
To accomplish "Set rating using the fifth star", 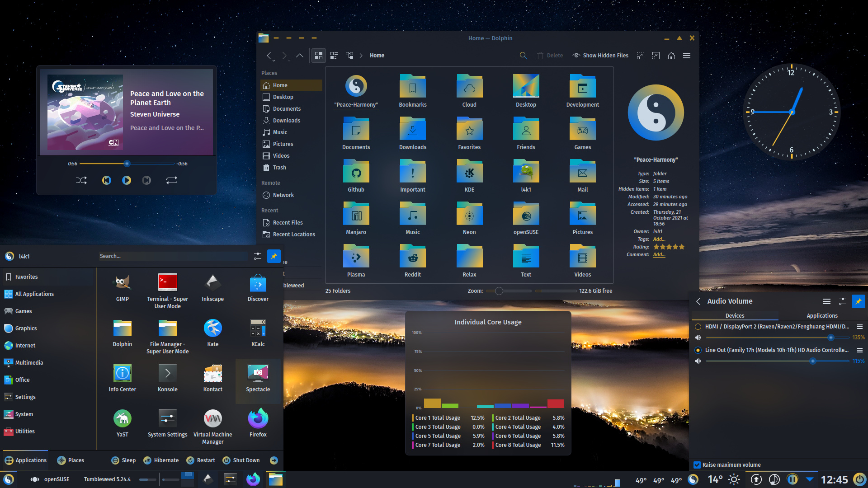I will pos(682,247).
